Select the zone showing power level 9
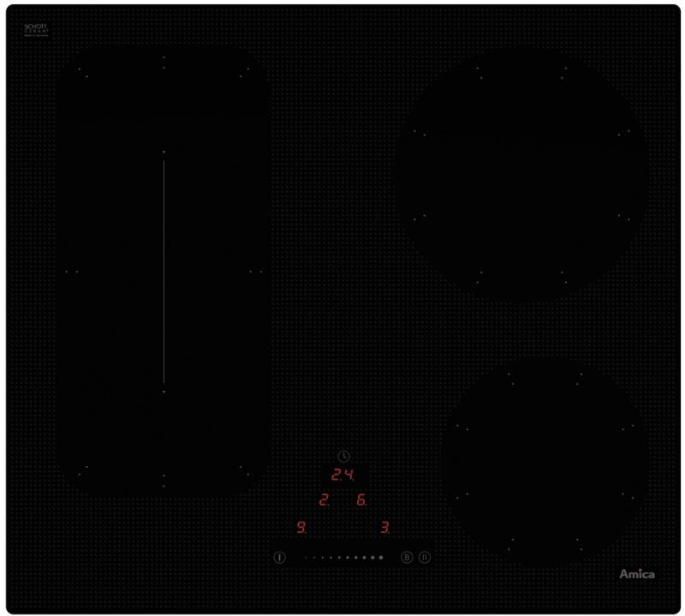Viewport: 685px width, 616px height. coord(301,528)
